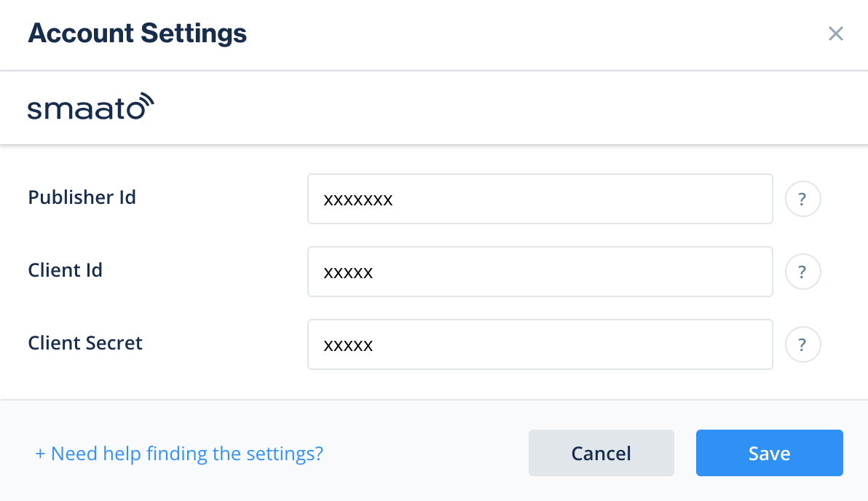
Task: Show help for Client Secret field
Action: [802, 344]
